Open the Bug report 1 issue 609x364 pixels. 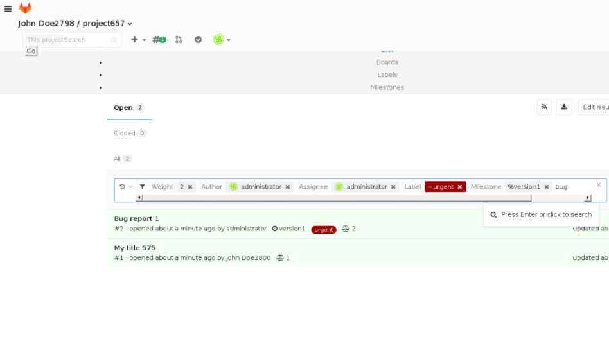pyautogui.click(x=136, y=218)
